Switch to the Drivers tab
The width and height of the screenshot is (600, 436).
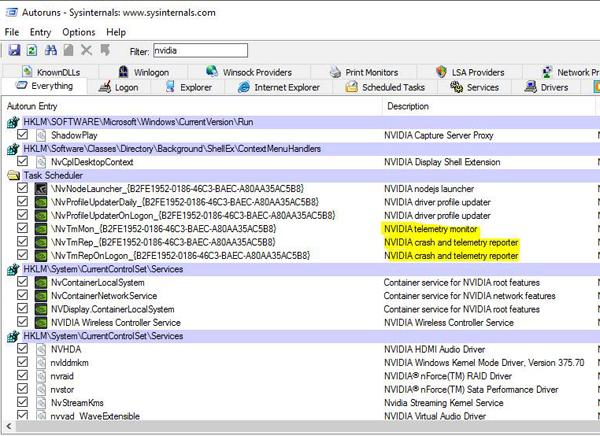click(x=546, y=87)
